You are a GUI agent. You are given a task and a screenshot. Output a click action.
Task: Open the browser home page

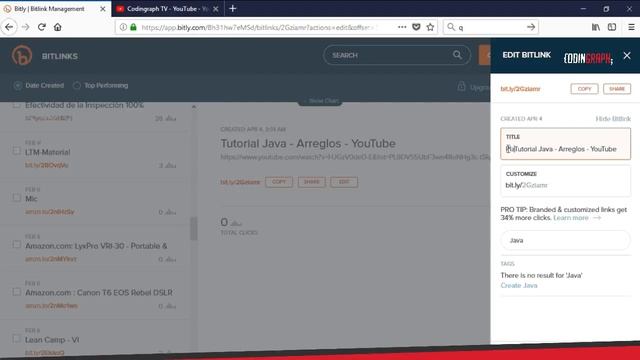click(x=58, y=27)
